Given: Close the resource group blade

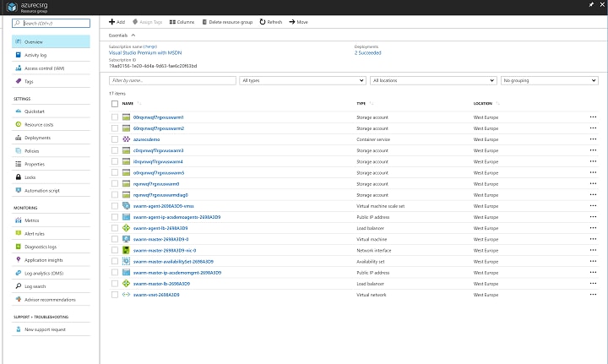Looking at the screenshot, I should 602,5.
